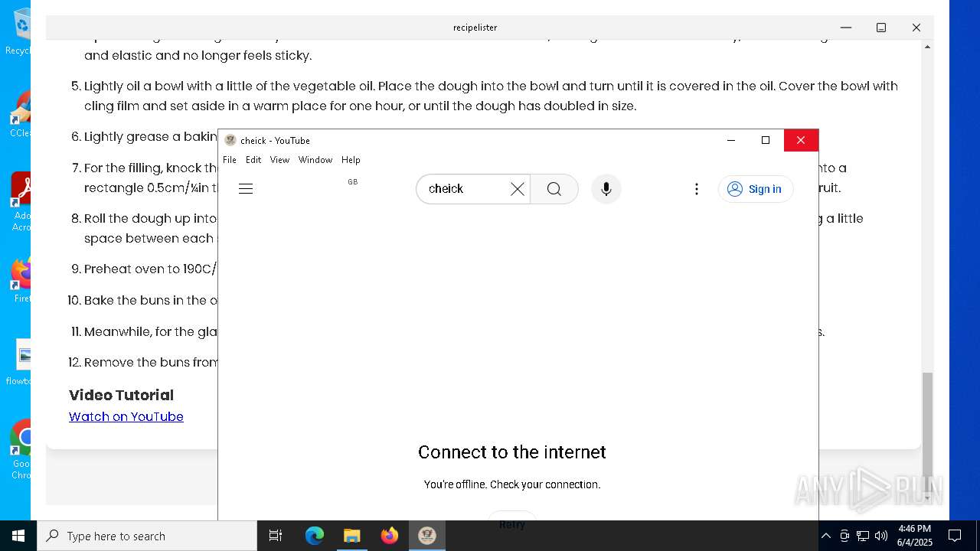Click the cheick - YouTube window title icon
Image resolution: width=980 pixels, height=551 pixels.
click(230, 140)
